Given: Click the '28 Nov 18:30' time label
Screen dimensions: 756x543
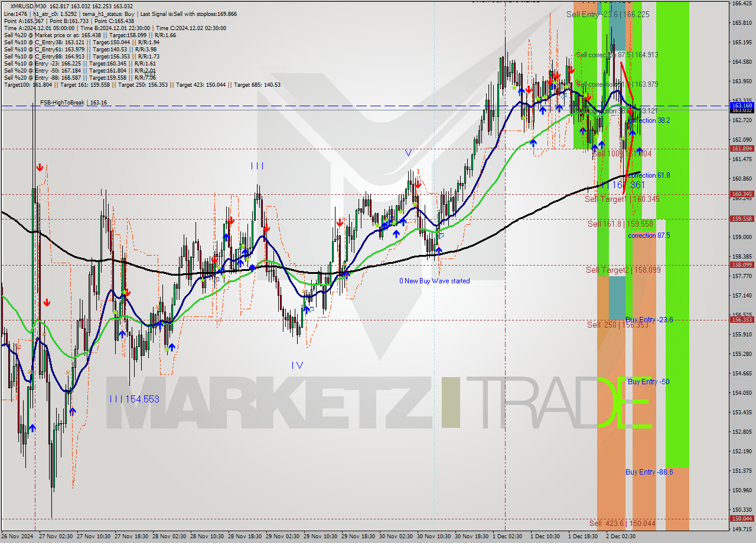Looking at the screenshot, I should tap(245, 537).
